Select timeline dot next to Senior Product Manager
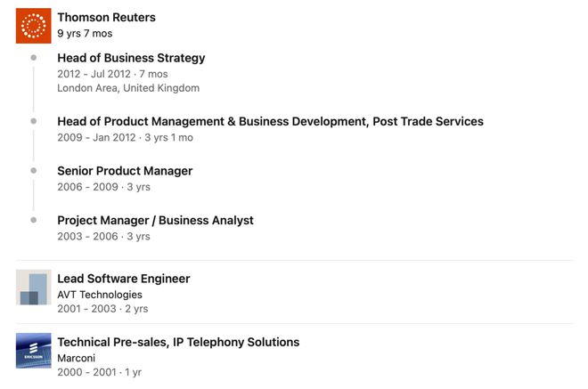The width and height of the screenshot is (588, 389). tap(34, 170)
